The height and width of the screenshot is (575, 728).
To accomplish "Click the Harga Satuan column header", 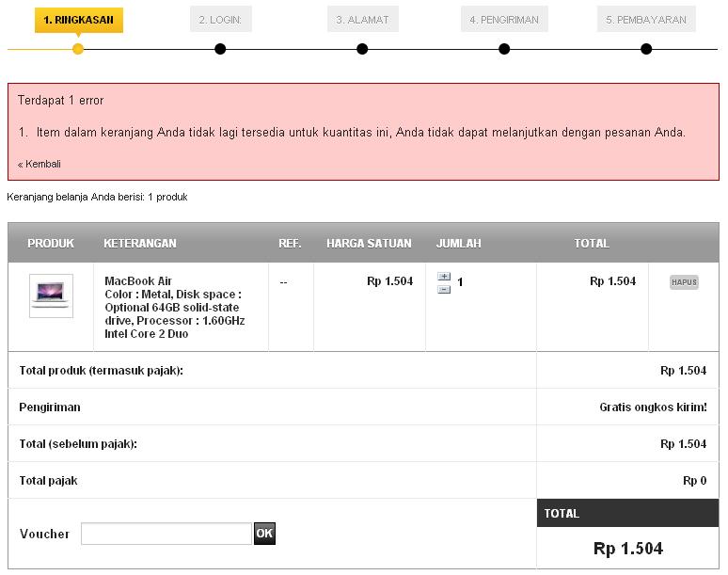I will coord(369,244).
